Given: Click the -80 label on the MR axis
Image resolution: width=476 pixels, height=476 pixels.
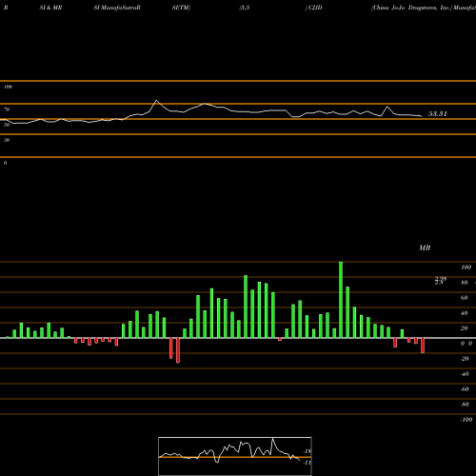Looking at the screenshot, I should 465,405.
